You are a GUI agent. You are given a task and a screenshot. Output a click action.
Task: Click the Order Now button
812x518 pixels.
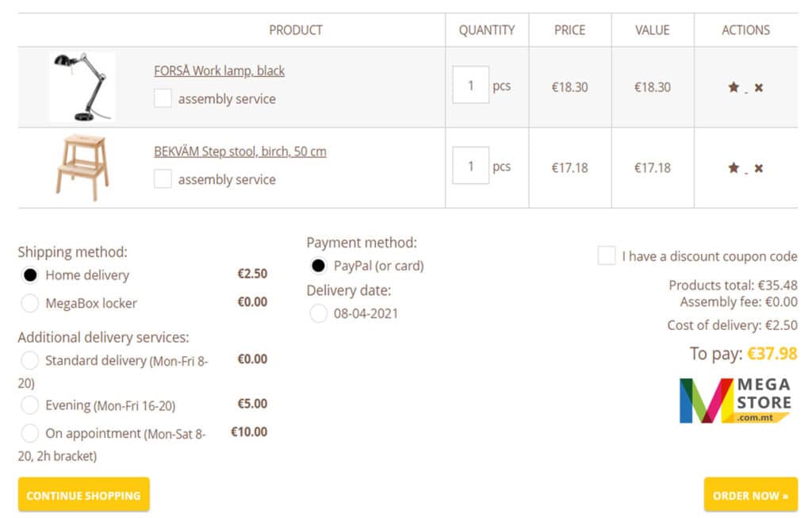click(750, 495)
